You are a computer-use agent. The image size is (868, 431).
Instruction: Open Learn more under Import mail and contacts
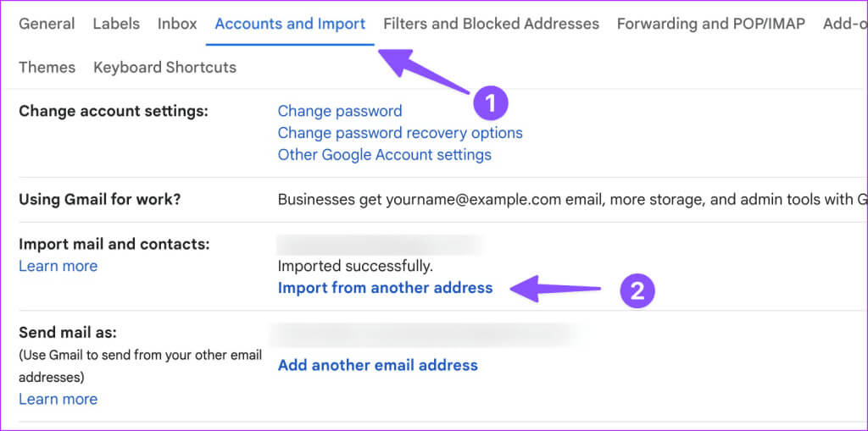pos(58,266)
